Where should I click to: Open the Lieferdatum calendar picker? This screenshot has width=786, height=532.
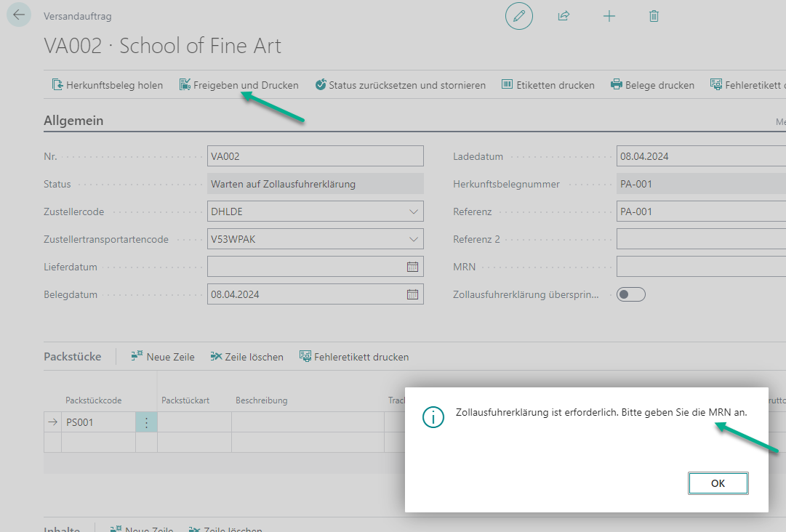(x=412, y=267)
